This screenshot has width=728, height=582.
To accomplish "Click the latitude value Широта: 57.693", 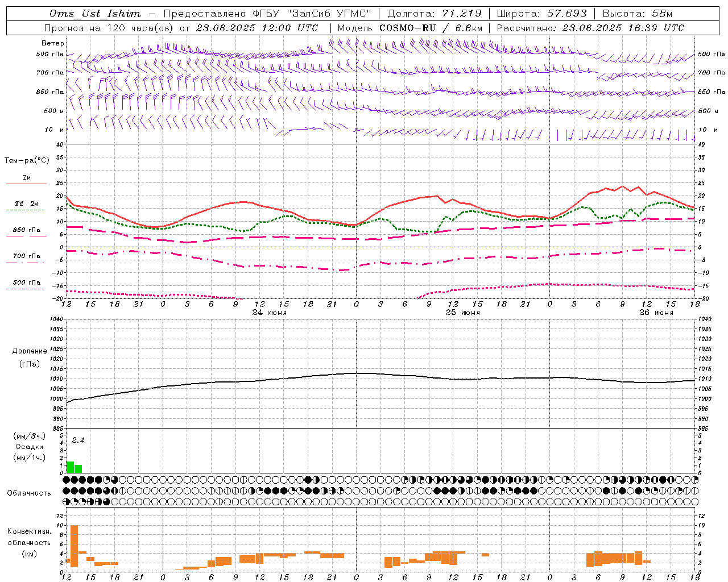I will coord(541,14).
